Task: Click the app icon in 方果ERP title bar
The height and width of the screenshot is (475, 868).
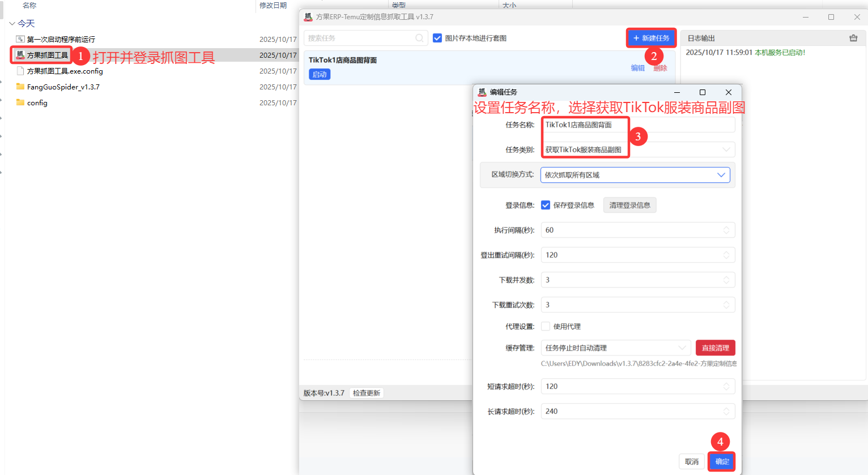Action: click(x=308, y=17)
